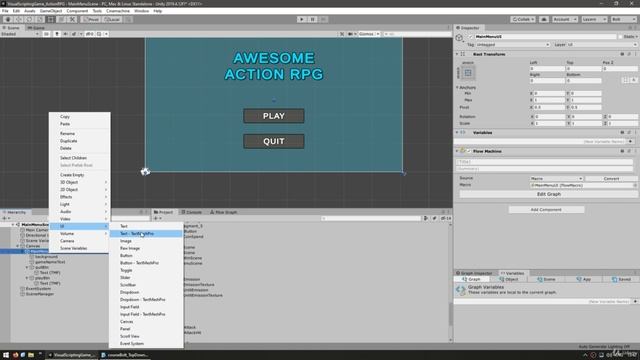Click Project panel add plus button

coord(157,218)
